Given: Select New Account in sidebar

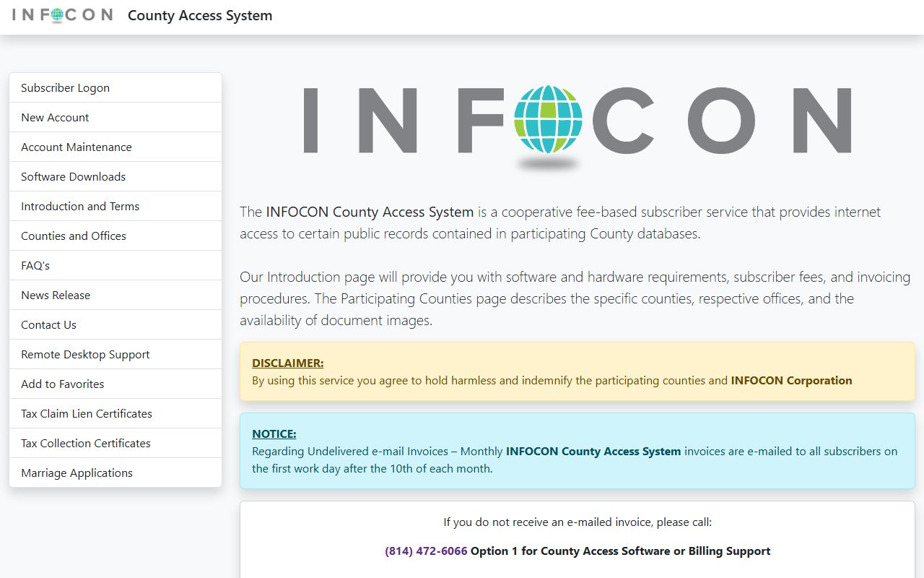Looking at the screenshot, I should pyautogui.click(x=115, y=117).
